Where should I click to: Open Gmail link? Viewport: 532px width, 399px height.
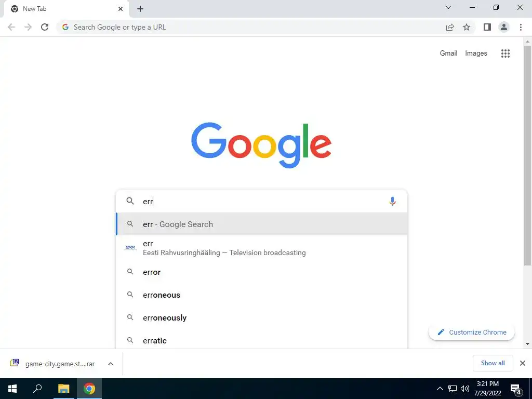click(448, 54)
